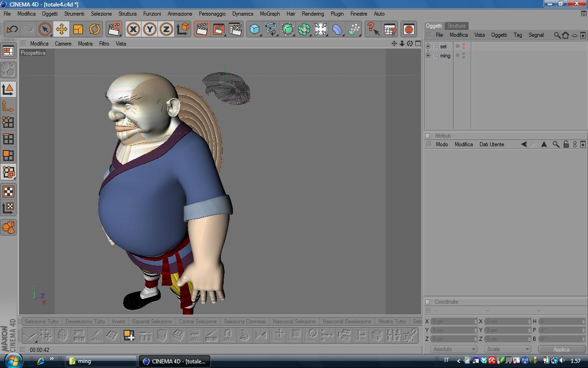Click the World/Object coordinate system icon
This screenshot has height=368, width=588.
[183, 29]
